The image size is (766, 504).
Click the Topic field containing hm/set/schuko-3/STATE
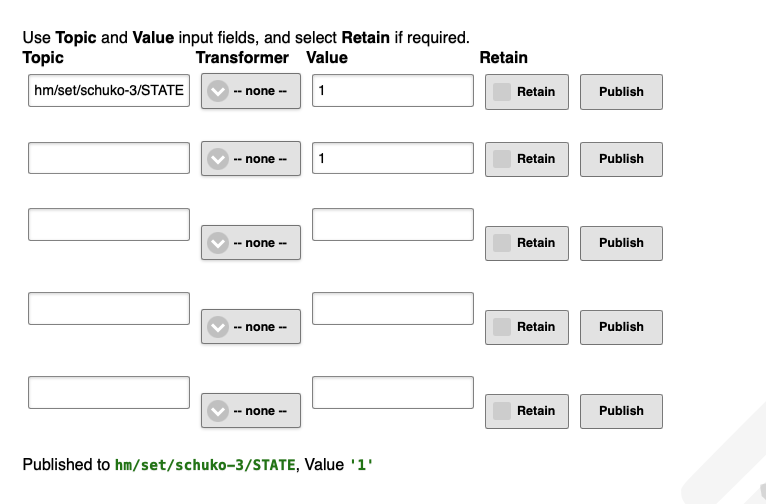pyautogui.click(x=108, y=91)
